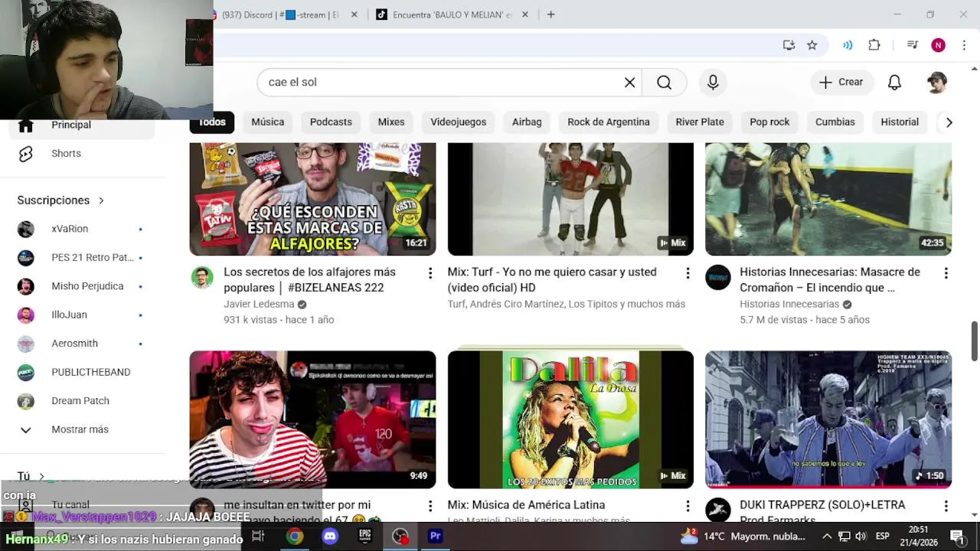Open Chrome three-dot menu
Image resolution: width=980 pixels, height=551 pixels.
[x=964, y=45]
